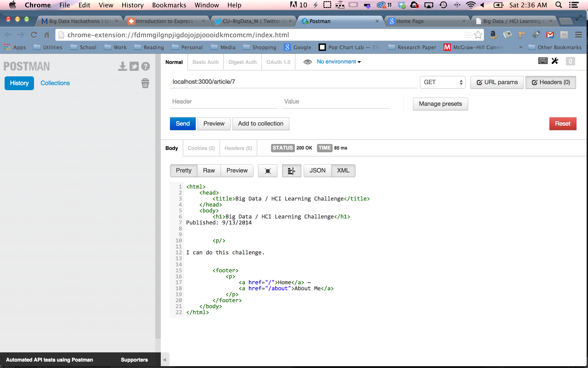Open the Headers (5) response tab
This screenshot has height=368, width=588.
[238, 148]
